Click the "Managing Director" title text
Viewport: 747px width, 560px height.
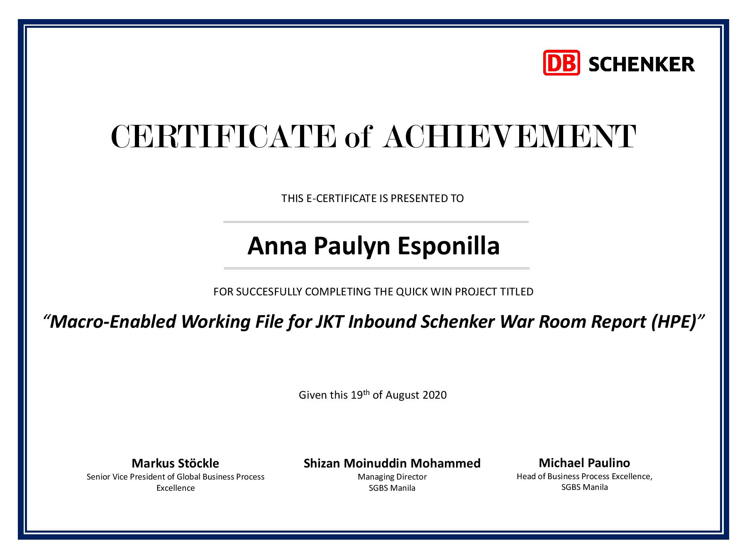pyautogui.click(x=392, y=477)
